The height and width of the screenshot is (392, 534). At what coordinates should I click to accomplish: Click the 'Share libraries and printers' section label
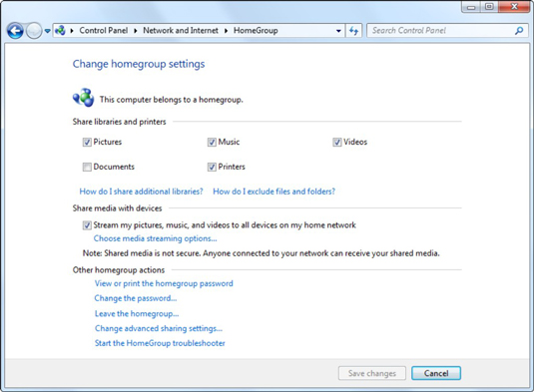point(119,122)
